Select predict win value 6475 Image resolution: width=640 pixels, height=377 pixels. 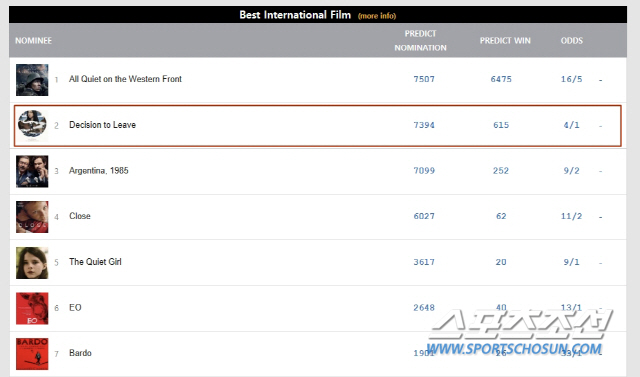(501, 79)
